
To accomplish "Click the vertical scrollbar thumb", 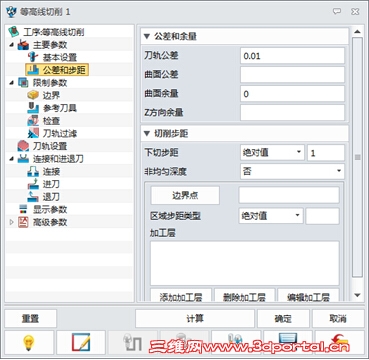I will 357,157.
